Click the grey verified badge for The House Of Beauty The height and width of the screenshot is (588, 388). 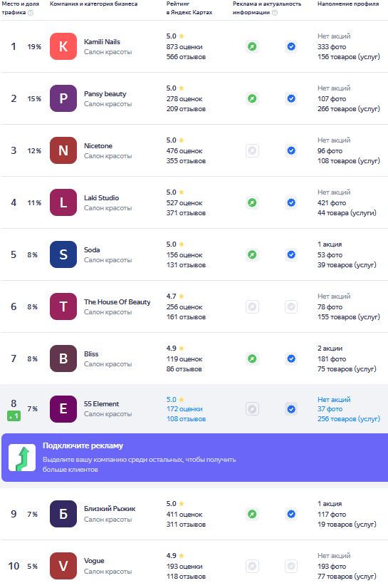coord(291,306)
